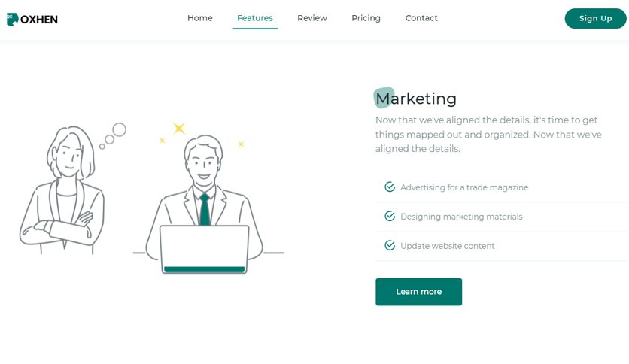Select the Update website content list item
The width and height of the screenshot is (629, 364).
[502, 246]
